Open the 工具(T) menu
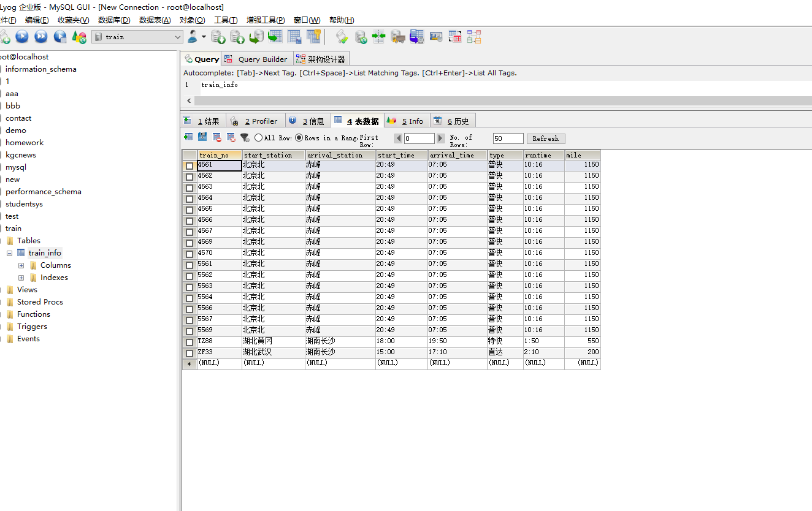 (226, 20)
